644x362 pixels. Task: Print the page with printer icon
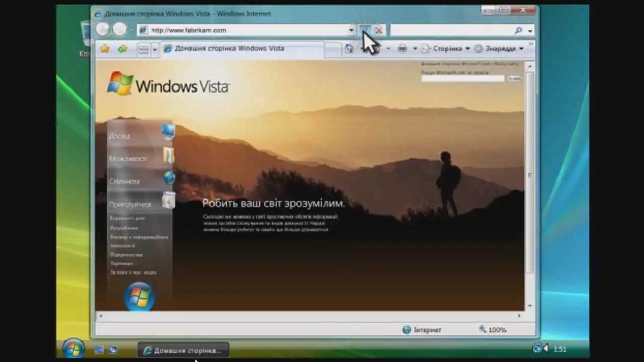(402, 48)
